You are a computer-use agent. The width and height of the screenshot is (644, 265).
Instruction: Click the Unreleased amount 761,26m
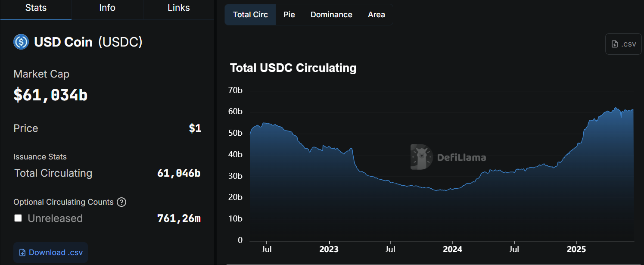point(179,218)
